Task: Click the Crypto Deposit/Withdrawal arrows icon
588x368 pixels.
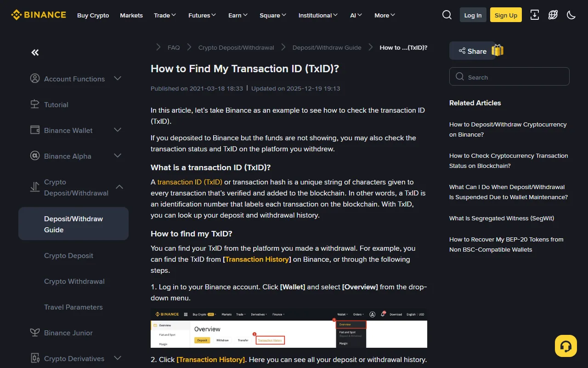Action: 35,187
